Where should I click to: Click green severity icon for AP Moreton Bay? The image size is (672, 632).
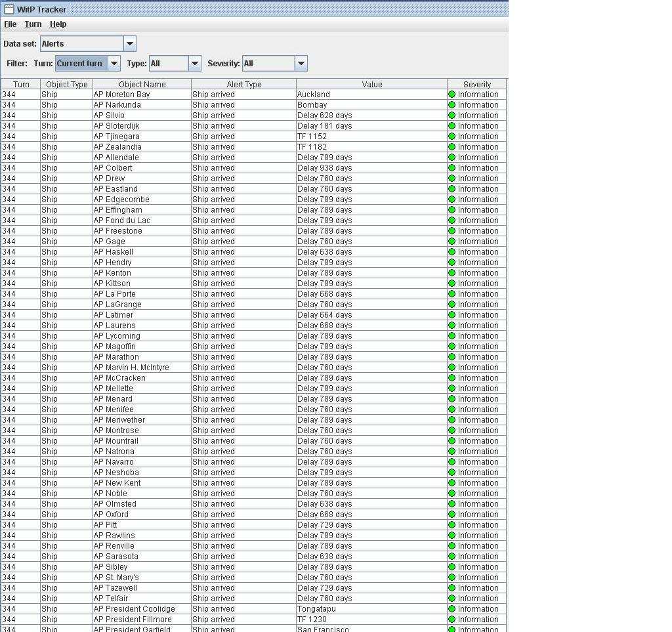pyautogui.click(x=451, y=95)
